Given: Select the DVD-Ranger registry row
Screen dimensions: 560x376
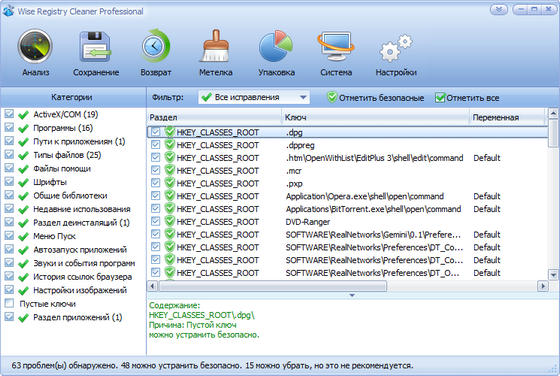Looking at the screenshot, I should click(x=347, y=222).
